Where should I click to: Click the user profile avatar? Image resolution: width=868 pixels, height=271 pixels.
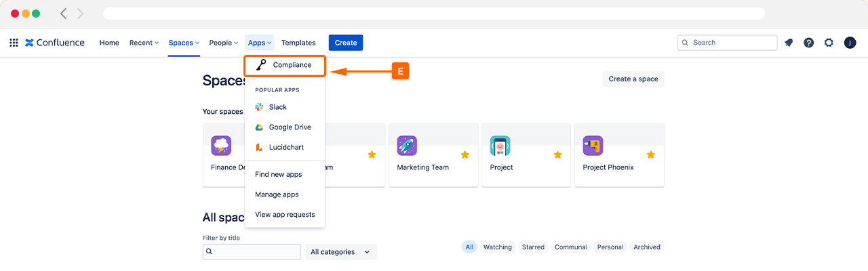coord(850,43)
